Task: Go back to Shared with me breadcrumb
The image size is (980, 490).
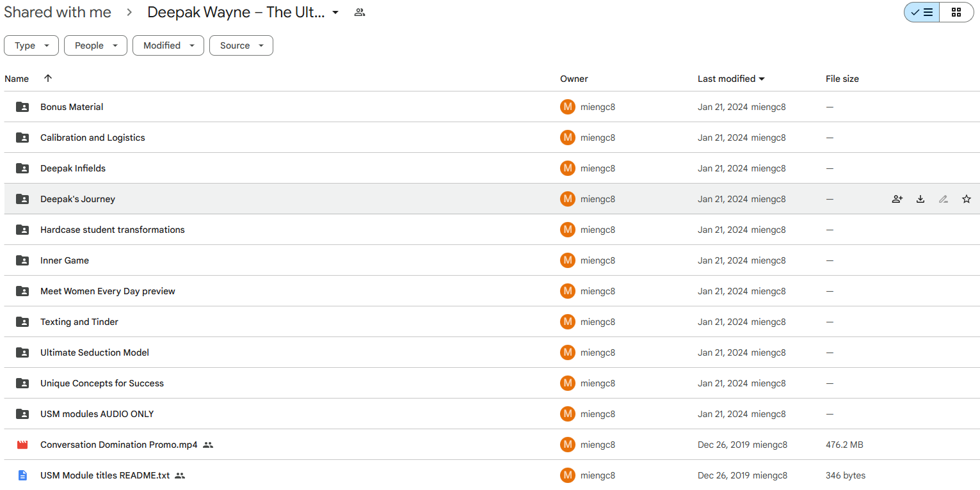Action: pyautogui.click(x=58, y=12)
